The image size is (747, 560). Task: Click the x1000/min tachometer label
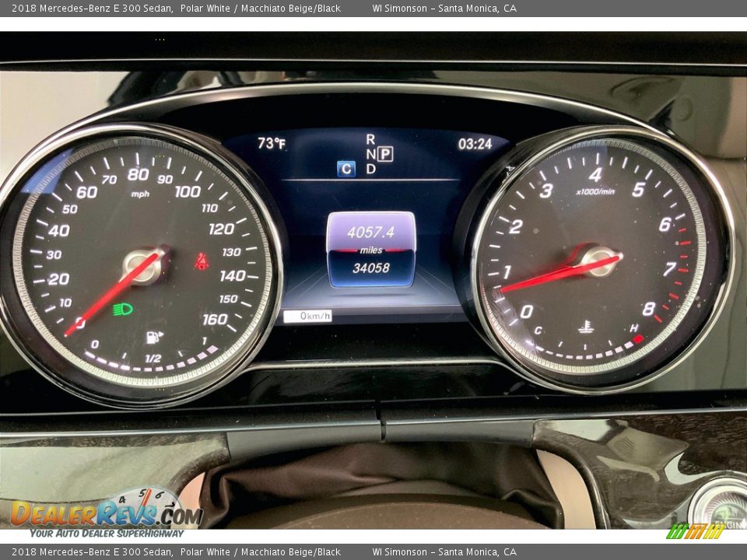tap(595, 192)
